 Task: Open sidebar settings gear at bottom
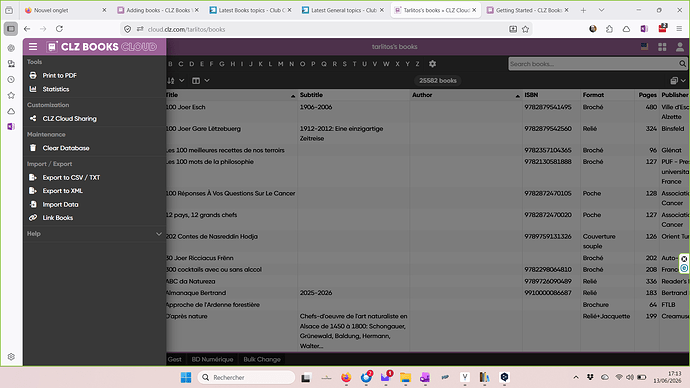(11, 357)
